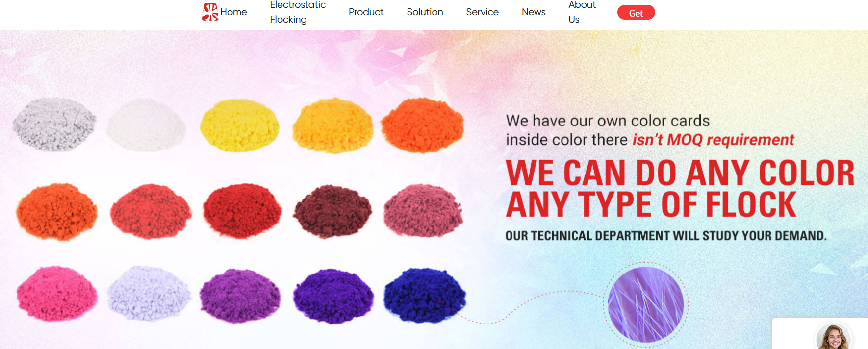Image resolution: width=868 pixels, height=349 pixels.
Task: Click the red Get button
Action: click(x=636, y=13)
